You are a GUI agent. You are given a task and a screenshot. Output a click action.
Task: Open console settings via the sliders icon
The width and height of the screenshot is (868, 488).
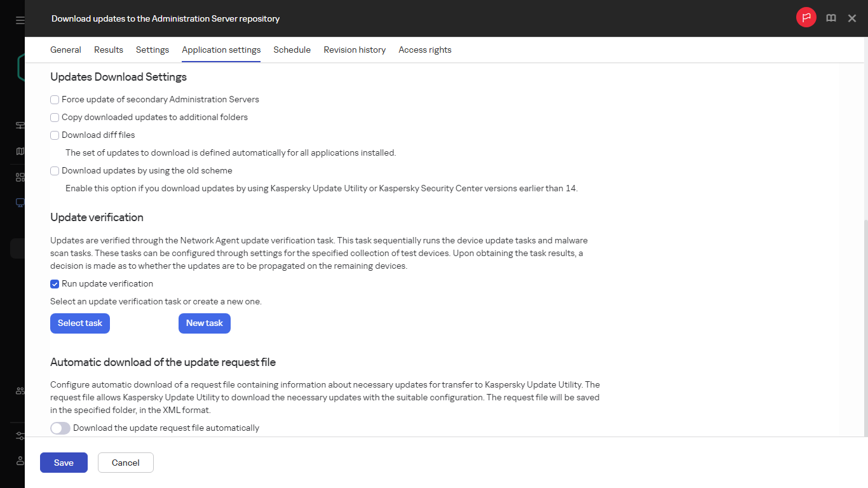(19, 435)
